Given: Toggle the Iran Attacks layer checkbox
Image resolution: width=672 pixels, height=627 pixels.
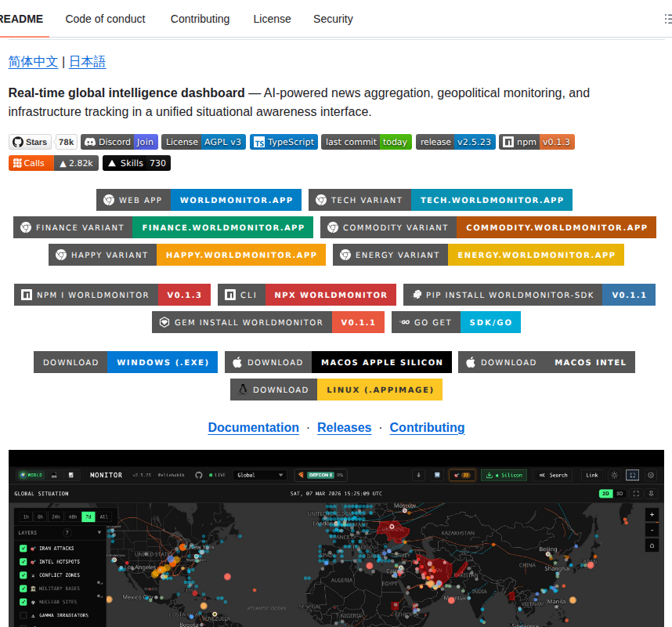Looking at the screenshot, I should [x=23, y=548].
